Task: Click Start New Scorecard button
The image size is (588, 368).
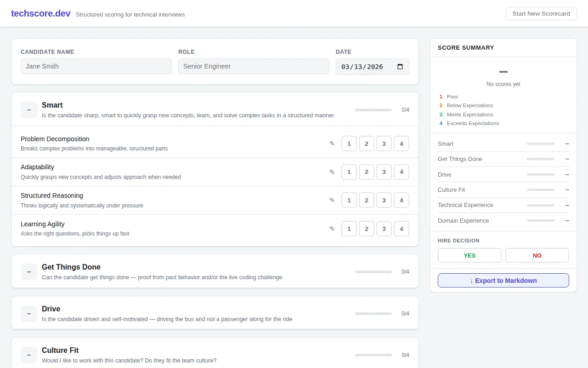Action: pyautogui.click(x=541, y=13)
